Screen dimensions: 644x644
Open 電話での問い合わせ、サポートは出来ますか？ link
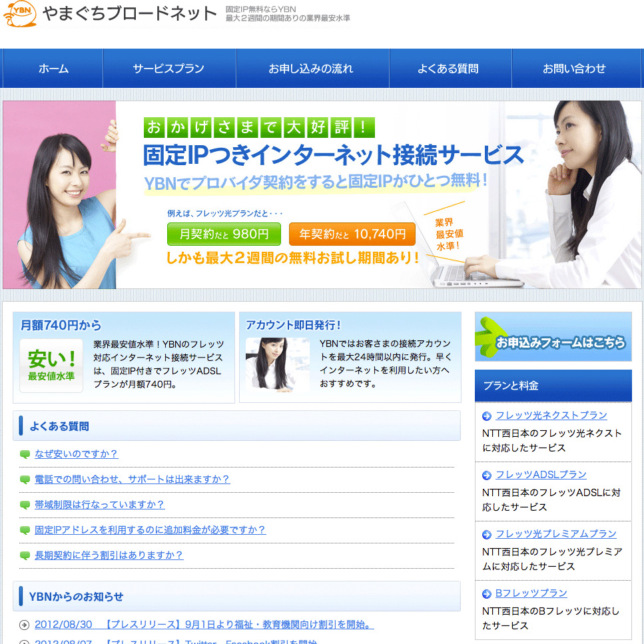pos(133,480)
